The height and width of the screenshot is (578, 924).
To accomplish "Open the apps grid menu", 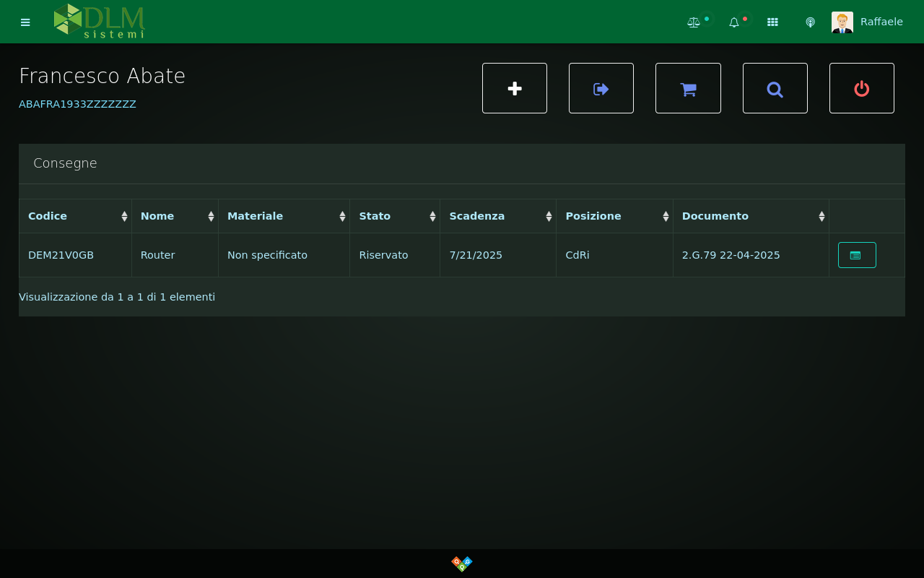I will click(772, 22).
